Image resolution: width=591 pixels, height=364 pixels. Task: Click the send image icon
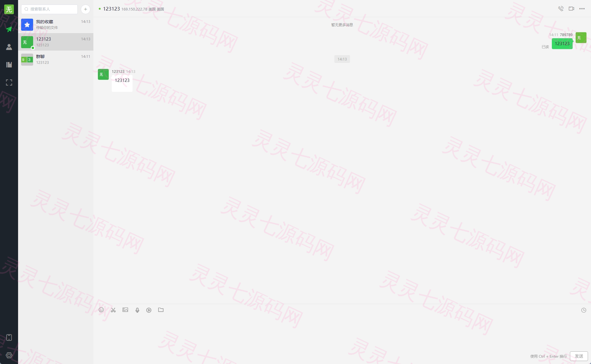click(x=125, y=310)
